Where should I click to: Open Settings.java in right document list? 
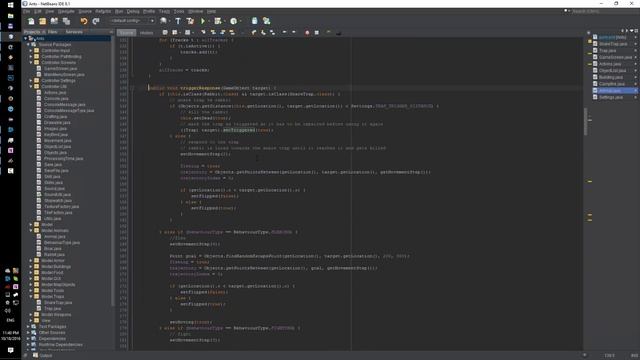[x=611, y=97]
